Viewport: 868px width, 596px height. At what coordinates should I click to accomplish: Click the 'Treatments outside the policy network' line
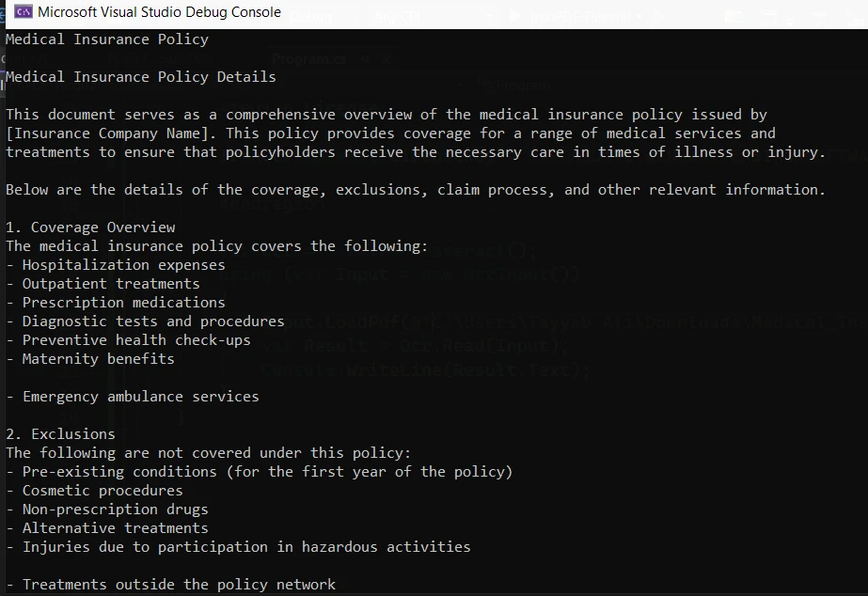pyautogui.click(x=179, y=585)
